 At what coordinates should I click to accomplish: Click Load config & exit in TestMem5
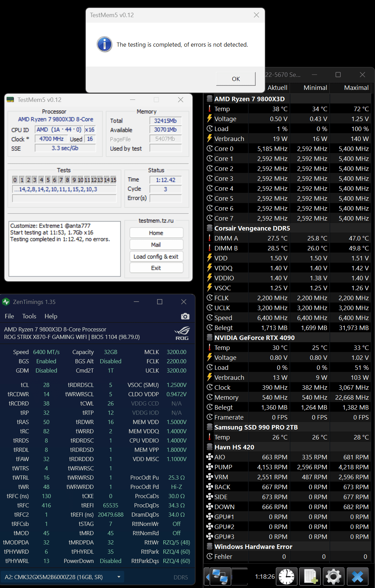[156, 257]
